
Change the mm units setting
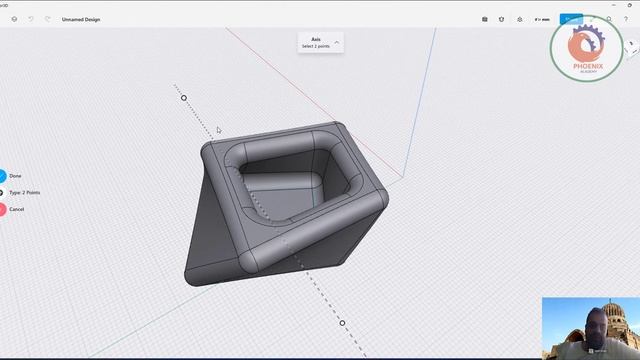click(542, 19)
